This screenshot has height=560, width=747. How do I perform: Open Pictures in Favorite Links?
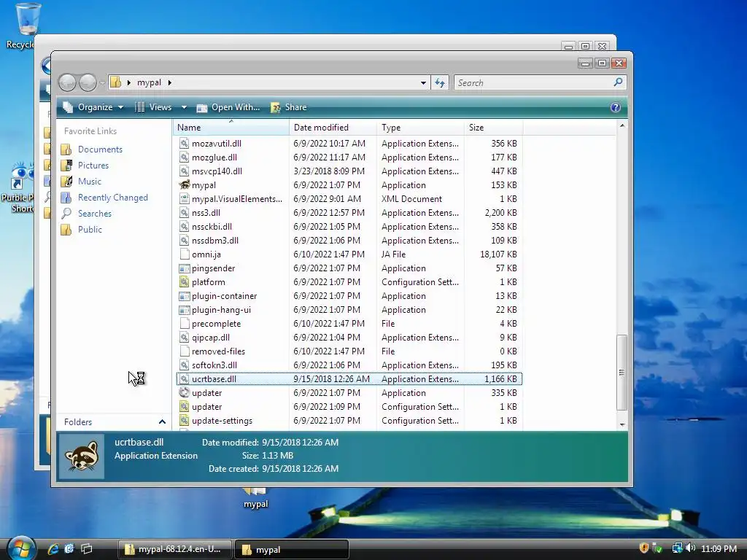point(93,166)
